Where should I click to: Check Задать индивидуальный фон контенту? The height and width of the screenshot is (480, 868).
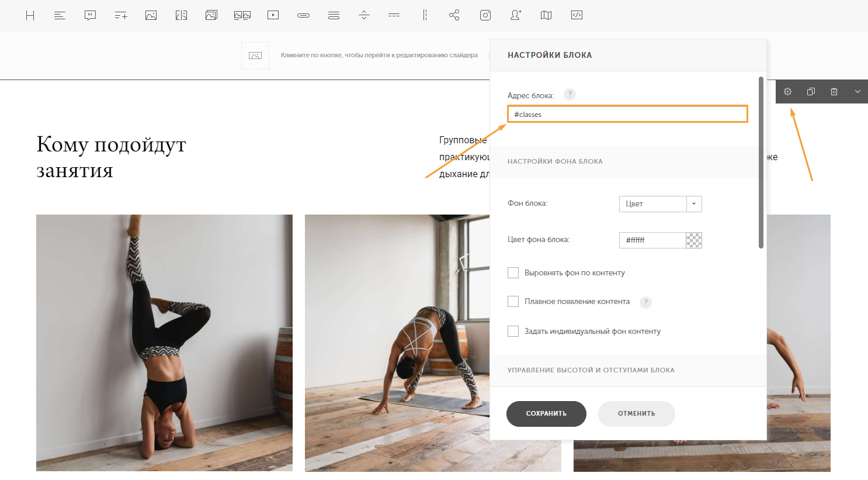[513, 331]
